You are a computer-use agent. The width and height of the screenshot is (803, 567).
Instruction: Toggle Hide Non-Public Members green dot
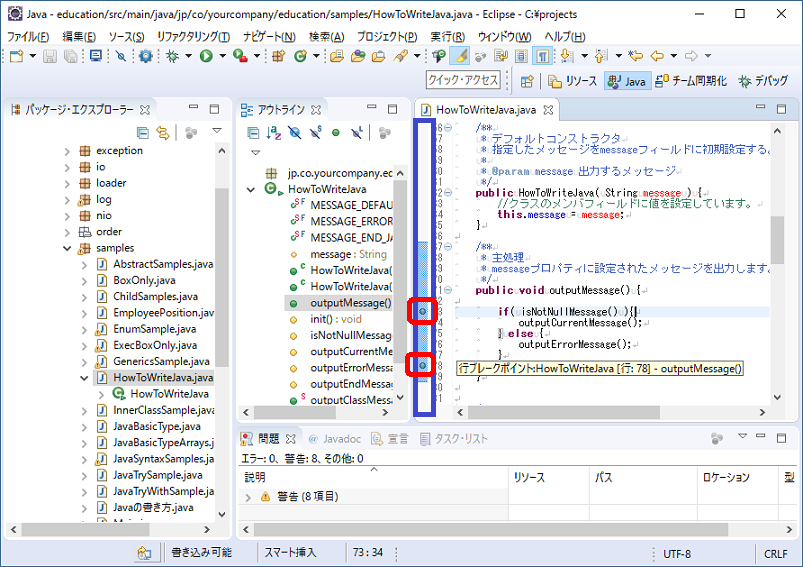(x=336, y=133)
